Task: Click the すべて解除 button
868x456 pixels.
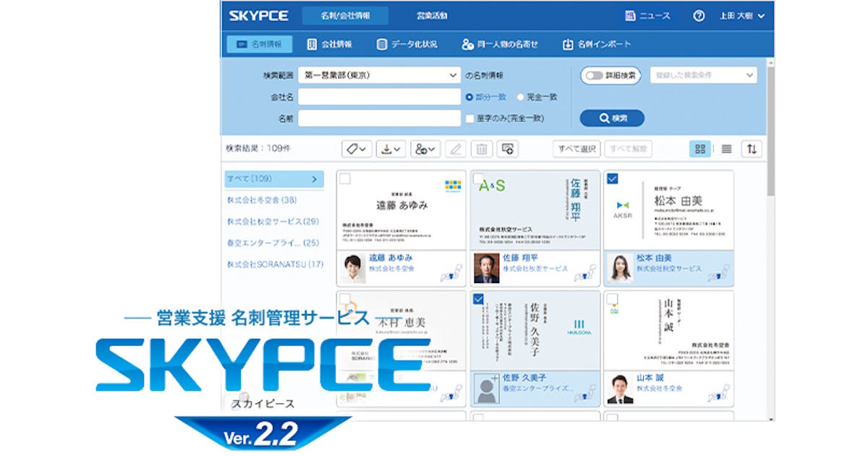Action: [628, 149]
